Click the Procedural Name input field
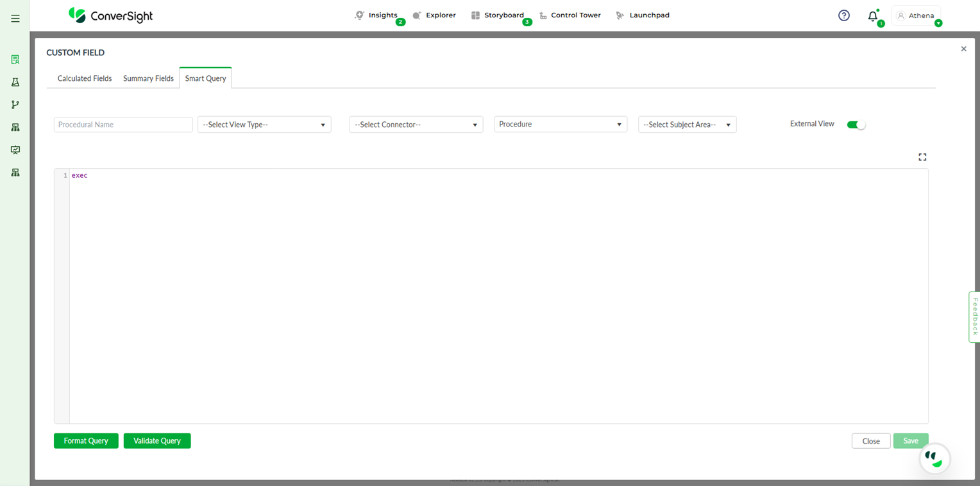 coord(123,125)
